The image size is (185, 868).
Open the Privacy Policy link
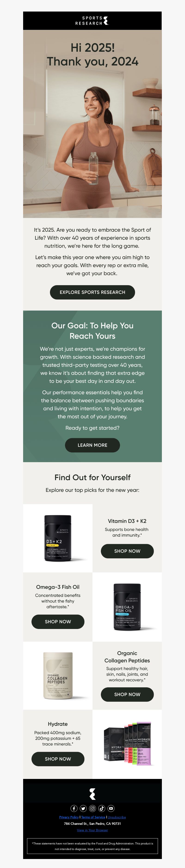coord(69,817)
